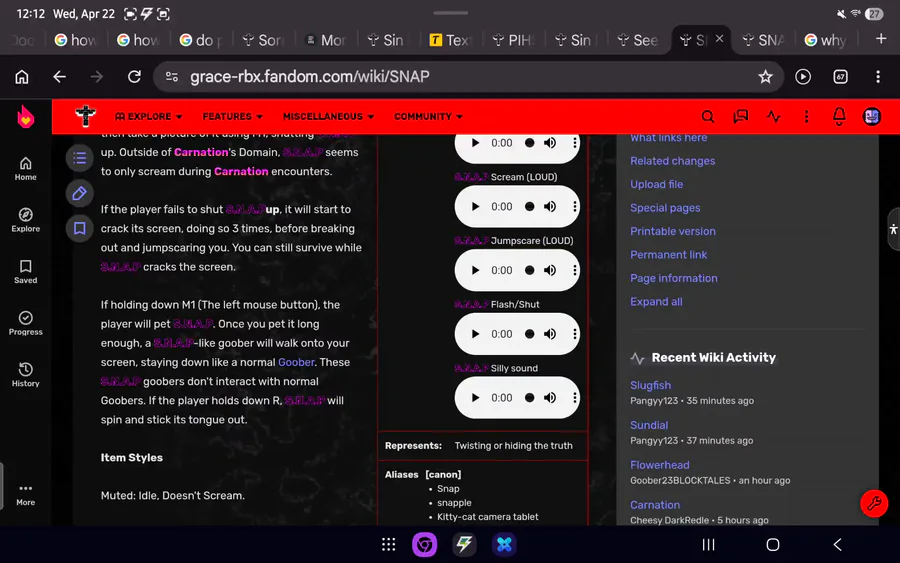Image resolution: width=900 pixels, height=563 pixels.
Task: Bookmark page with star icon
Action: (x=765, y=76)
